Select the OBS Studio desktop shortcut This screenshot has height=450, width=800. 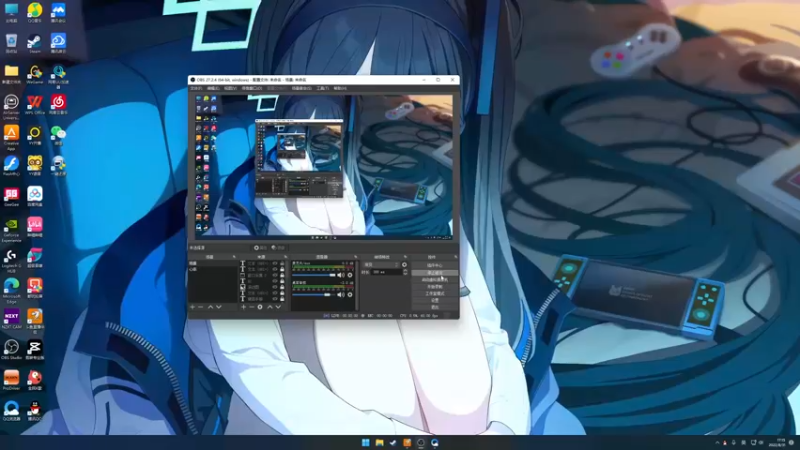11,348
